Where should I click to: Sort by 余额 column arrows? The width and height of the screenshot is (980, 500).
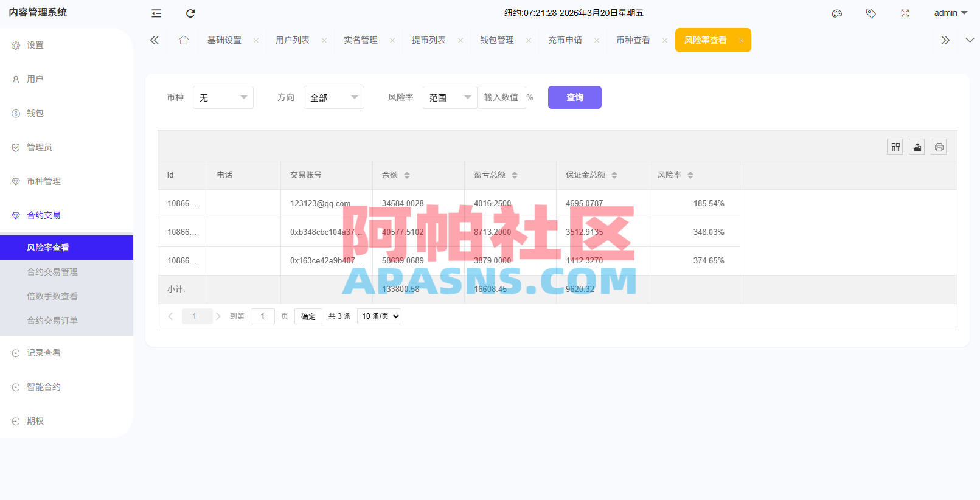point(407,175)
